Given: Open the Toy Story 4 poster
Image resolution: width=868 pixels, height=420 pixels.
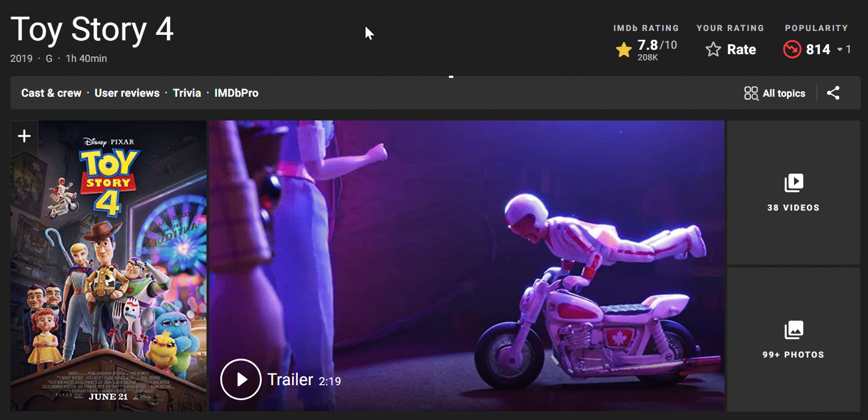Looking at the screenshot, I should (x=109, y=266).
